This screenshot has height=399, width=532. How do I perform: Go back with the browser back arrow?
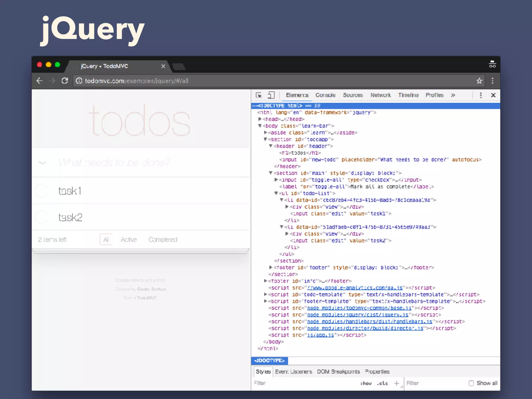click(x=39, y=81)
